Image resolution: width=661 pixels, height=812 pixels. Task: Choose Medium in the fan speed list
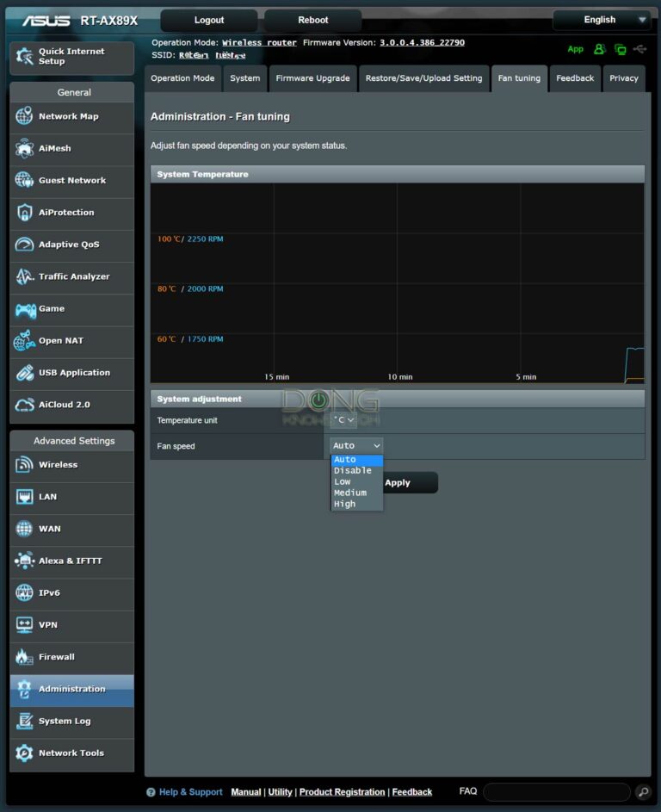point(350,493)
